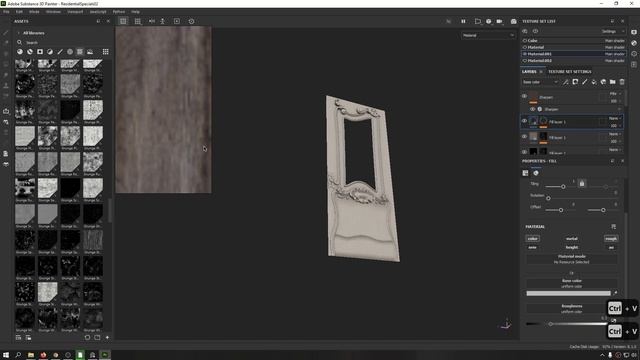Switch asset view to grid thumbnails
This screenshot has height=360, width=640.
[x=106, y=52]
